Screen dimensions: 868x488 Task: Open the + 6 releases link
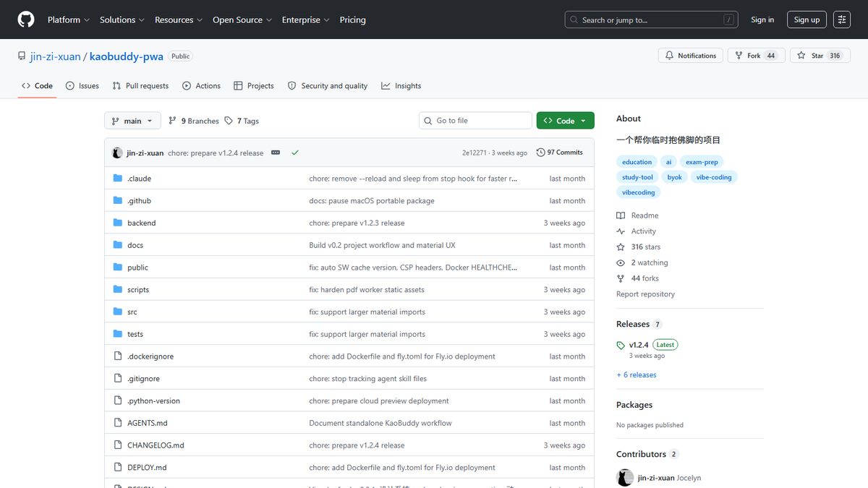pos(637,375)
